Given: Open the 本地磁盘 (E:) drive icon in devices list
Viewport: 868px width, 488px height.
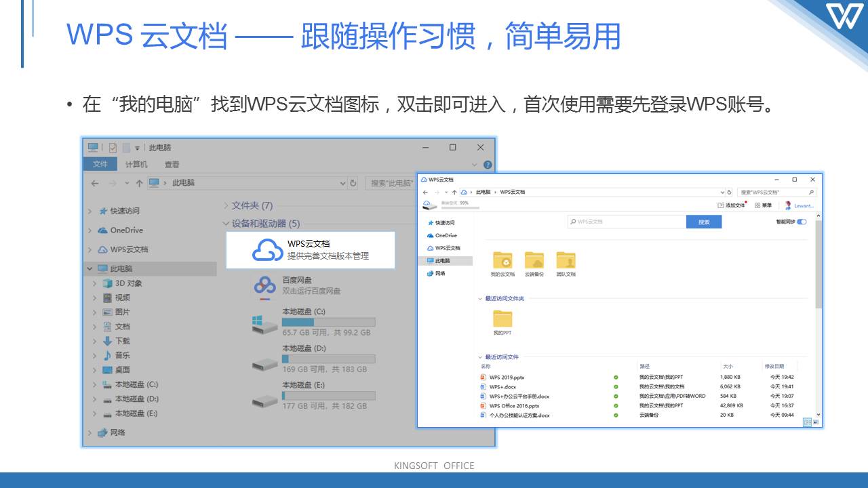Looking at the screenshot, I should click(265, 400).
